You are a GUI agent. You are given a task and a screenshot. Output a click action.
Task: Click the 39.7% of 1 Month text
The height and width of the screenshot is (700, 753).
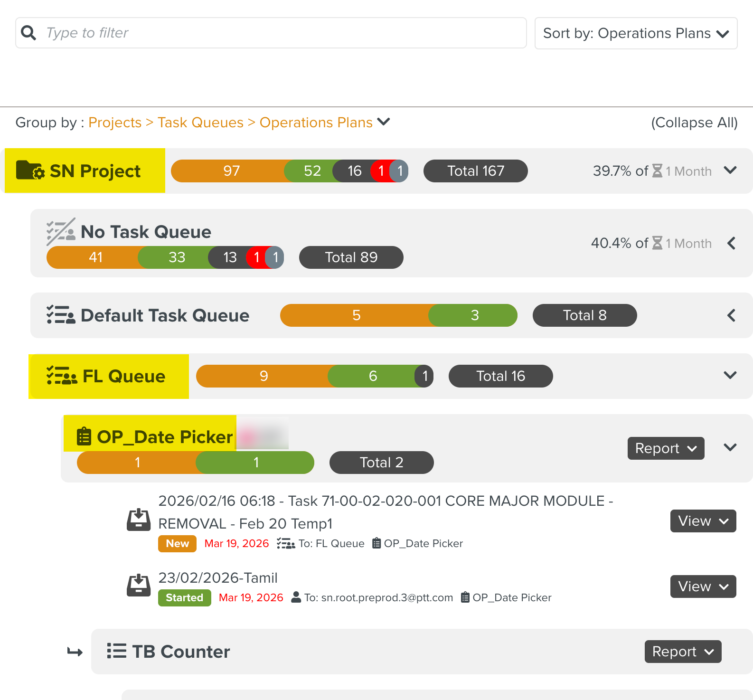(x=652, y=171)
